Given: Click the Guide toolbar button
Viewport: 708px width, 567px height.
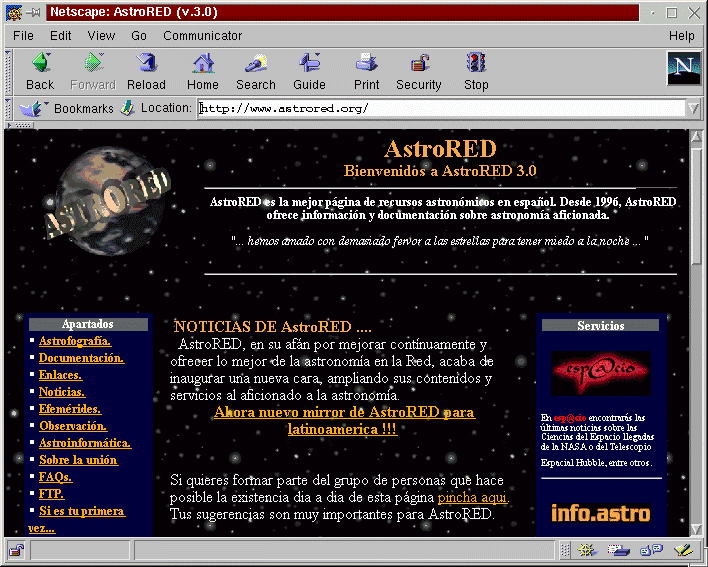Looking at the screenshot, I should point(309,71).
